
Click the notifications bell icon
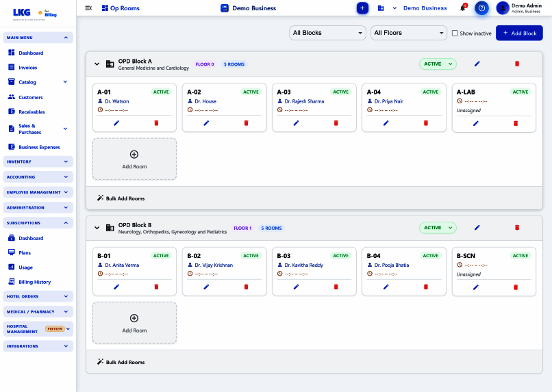coord(462,8)
